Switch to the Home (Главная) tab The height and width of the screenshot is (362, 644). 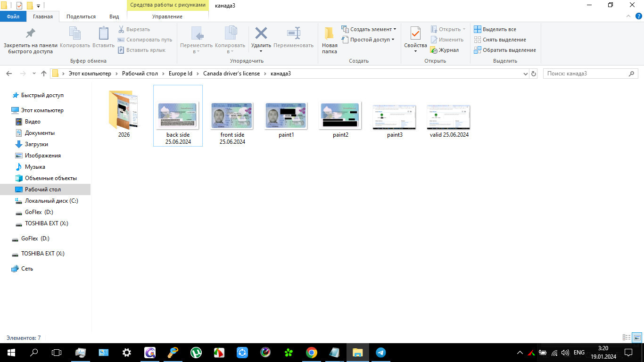43,16
